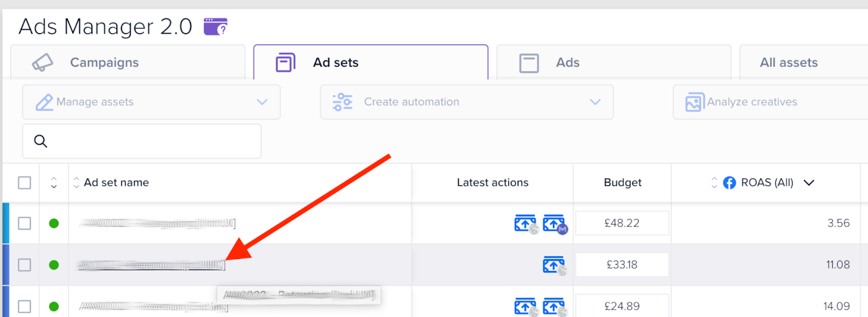Click the Ads tab square icon
Screen dimensions: 868x317
coord(529,63)
